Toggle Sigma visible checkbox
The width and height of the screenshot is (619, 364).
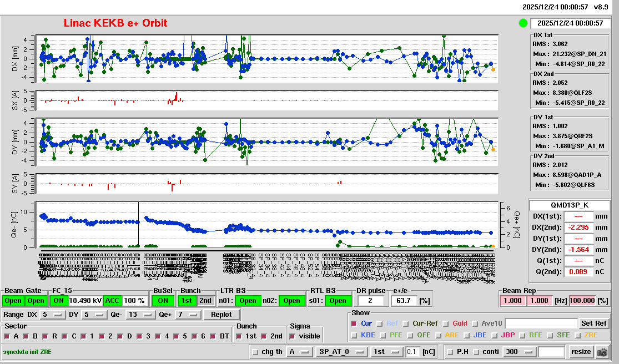point(293,336)
